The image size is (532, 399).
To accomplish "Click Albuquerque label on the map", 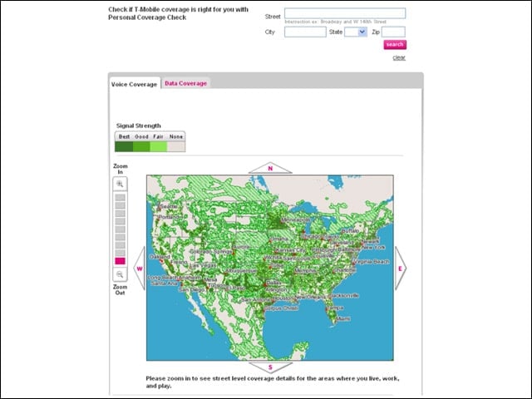I will coord(241,271).
